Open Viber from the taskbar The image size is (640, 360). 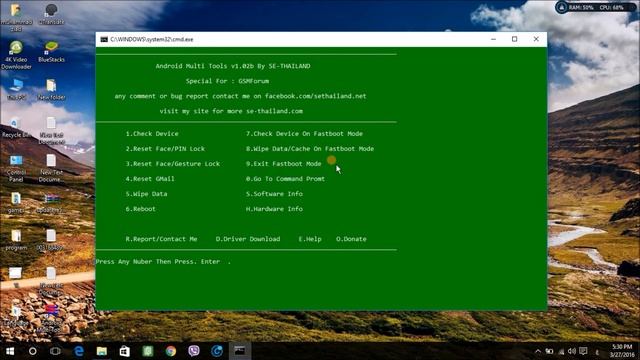(x=194, y=351)
